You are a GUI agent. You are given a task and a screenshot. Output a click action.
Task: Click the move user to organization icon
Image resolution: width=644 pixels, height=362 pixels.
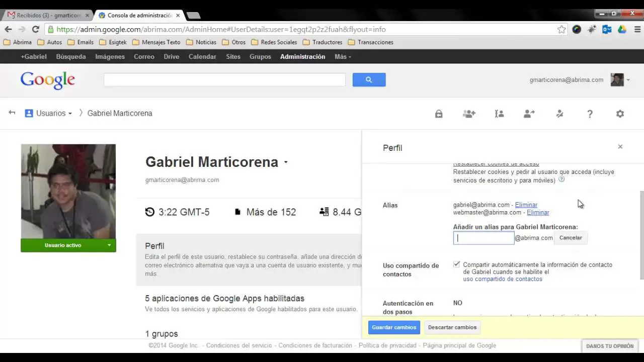[x=529, y=114]
